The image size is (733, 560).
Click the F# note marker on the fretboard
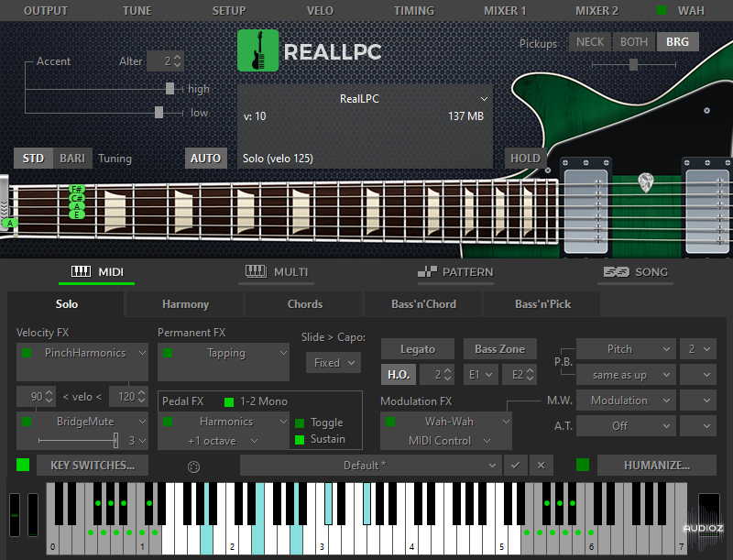(77, 190)
